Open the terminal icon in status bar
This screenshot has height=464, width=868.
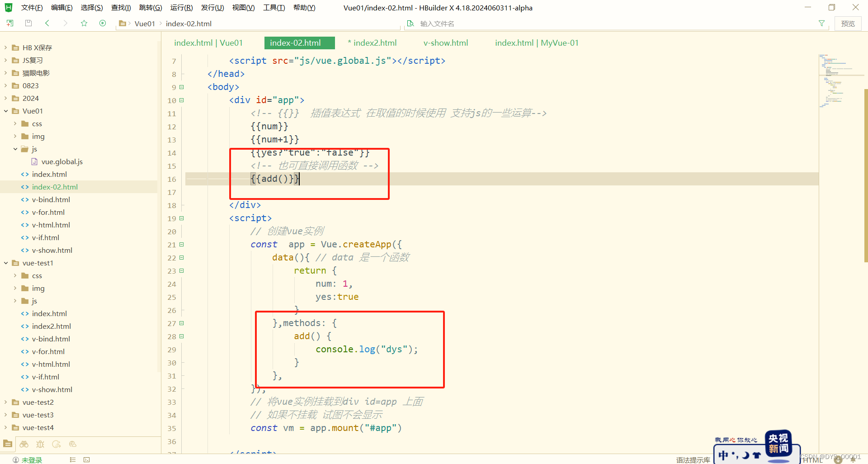click(87, 459)
